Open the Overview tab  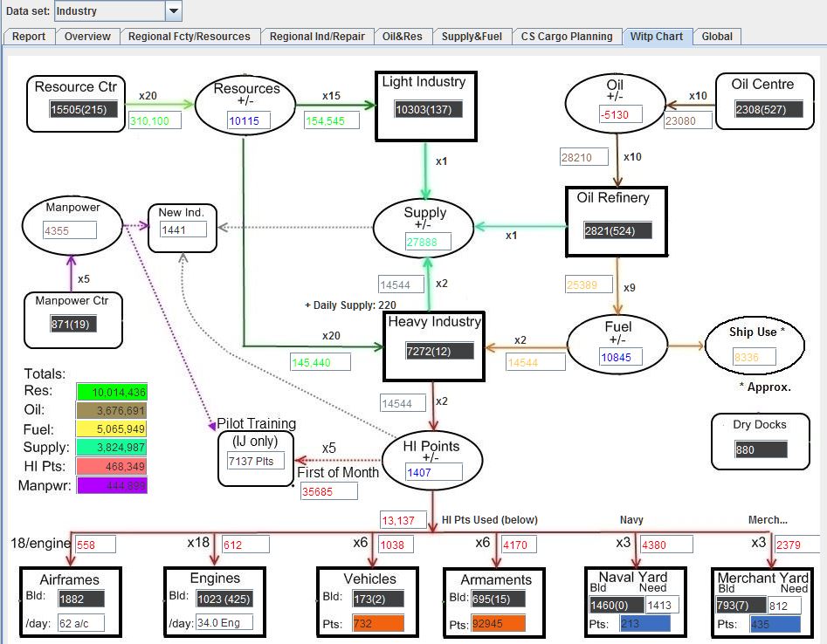(87, 37)
